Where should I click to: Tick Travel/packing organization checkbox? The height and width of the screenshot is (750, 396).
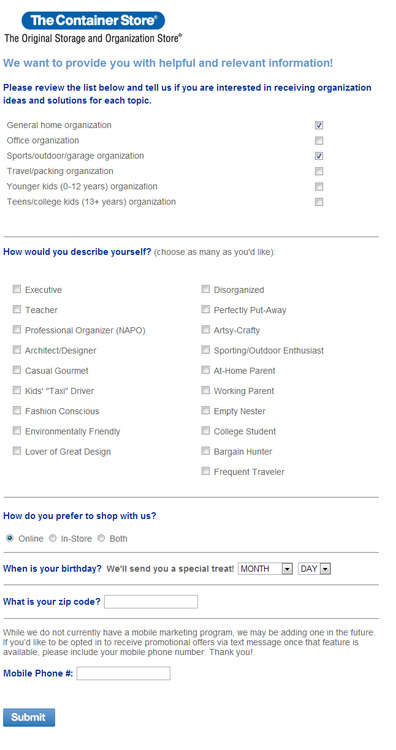319,171
